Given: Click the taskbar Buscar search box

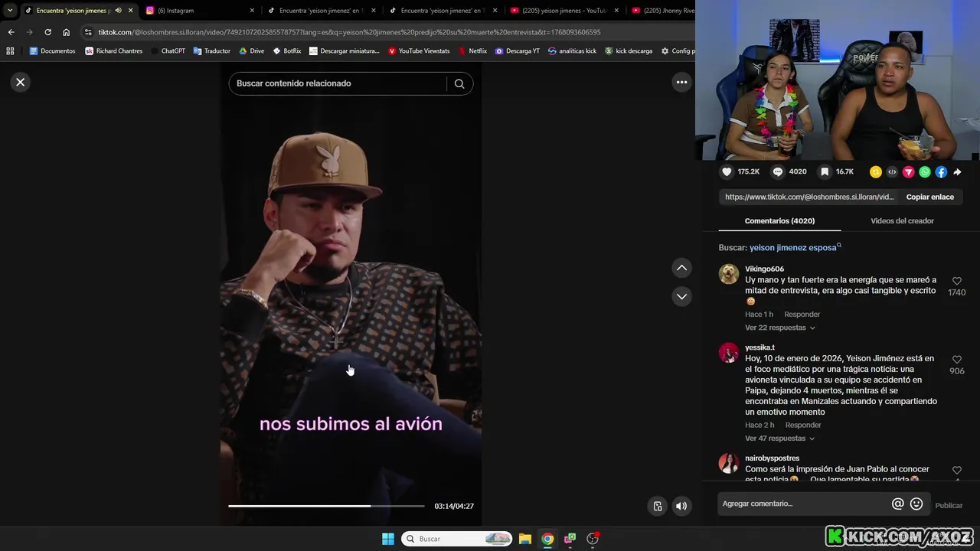Looking at the screenshot, I should pos(457,539).
